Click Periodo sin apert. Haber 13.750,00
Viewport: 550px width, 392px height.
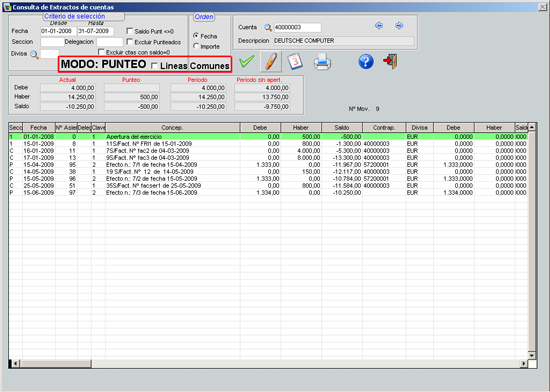tap(262, 97)
